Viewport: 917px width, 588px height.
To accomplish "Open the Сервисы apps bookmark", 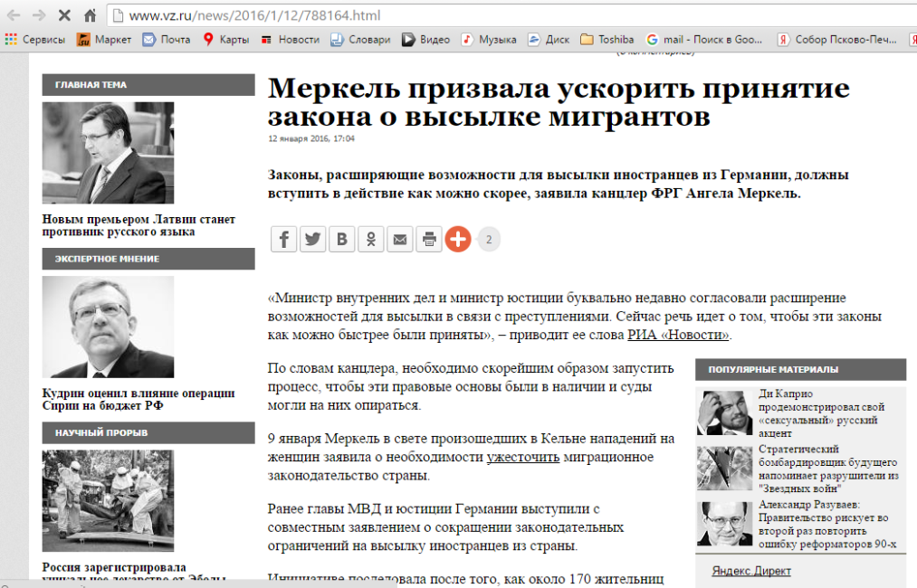I will (x=35, y=39).
